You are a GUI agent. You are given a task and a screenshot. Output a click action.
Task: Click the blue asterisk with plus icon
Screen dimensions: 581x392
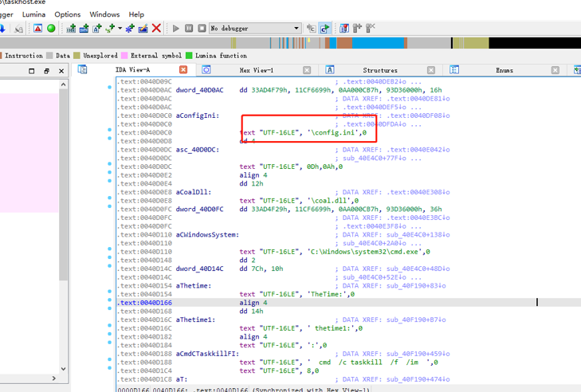coord(130,28)
